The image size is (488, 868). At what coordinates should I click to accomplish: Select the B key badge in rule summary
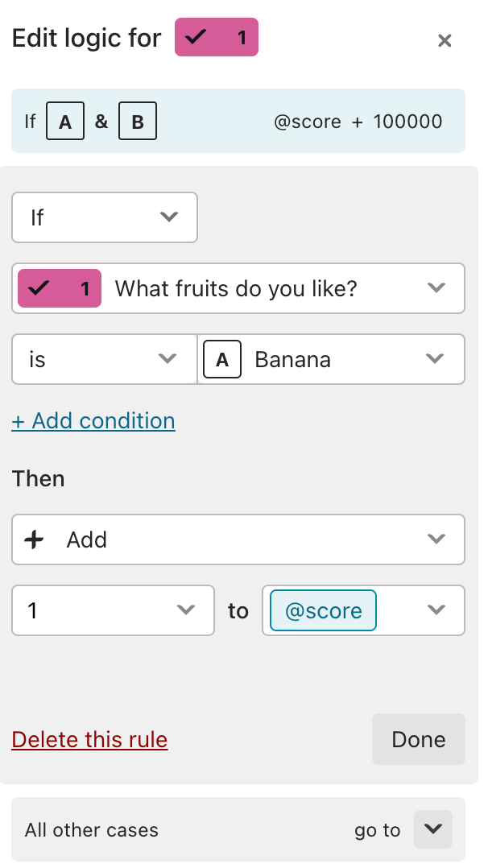coord(138,121)
